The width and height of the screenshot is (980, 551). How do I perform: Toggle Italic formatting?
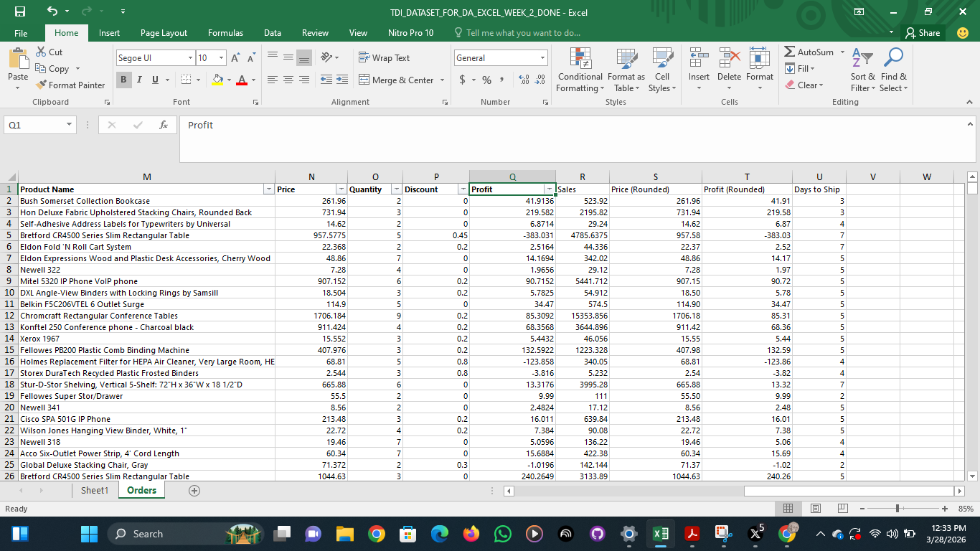(139, 80)
